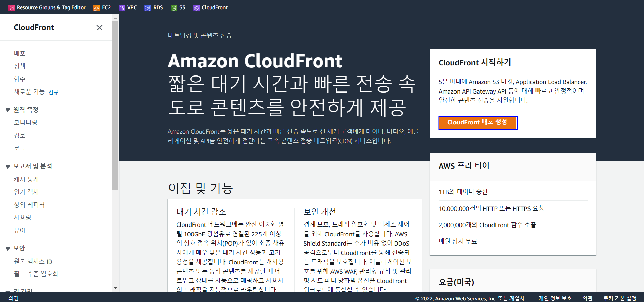The width and height of the screenshot is (644, 302).
Task: Open 의견 feedback in footer
Action: pos(14,298)
